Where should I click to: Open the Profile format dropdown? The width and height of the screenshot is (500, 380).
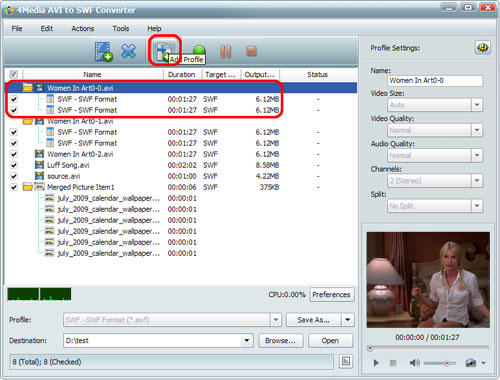coord(276,320)
